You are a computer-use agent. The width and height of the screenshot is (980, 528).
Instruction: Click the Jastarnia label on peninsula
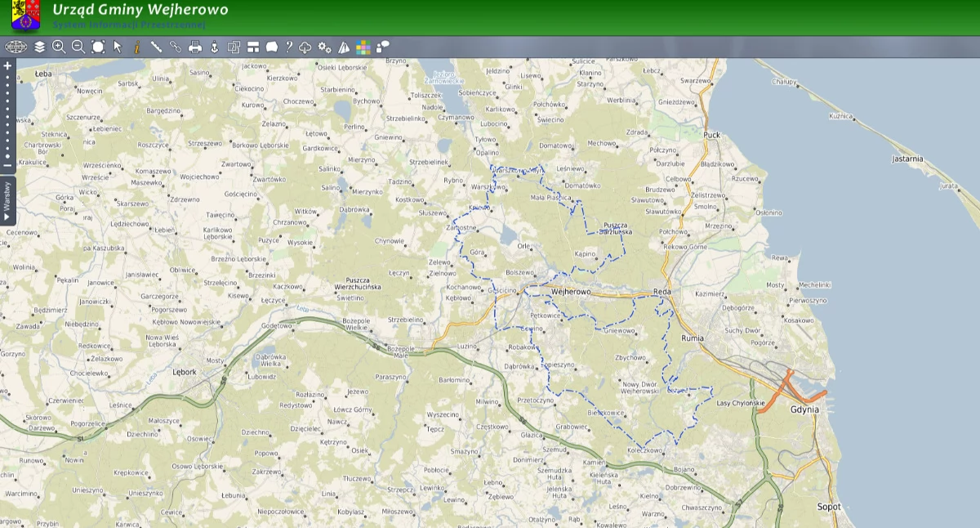click(x=908, y=159)
